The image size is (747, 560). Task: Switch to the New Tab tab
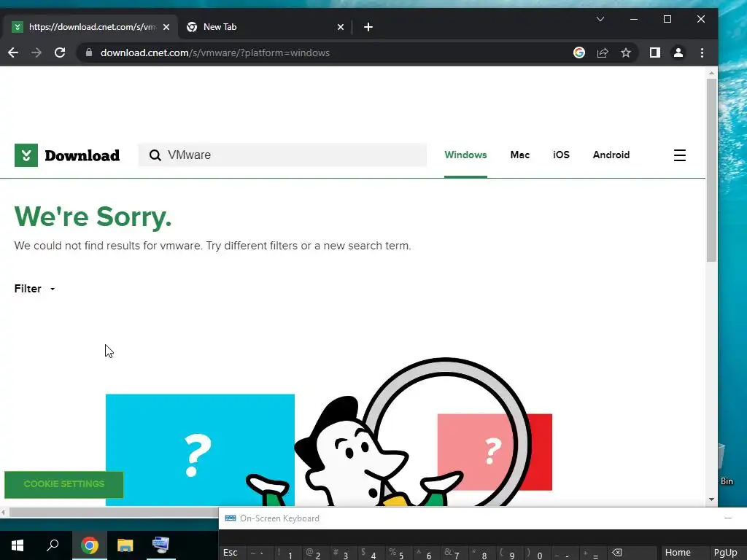pyautogui.click(x=265, y=27)
